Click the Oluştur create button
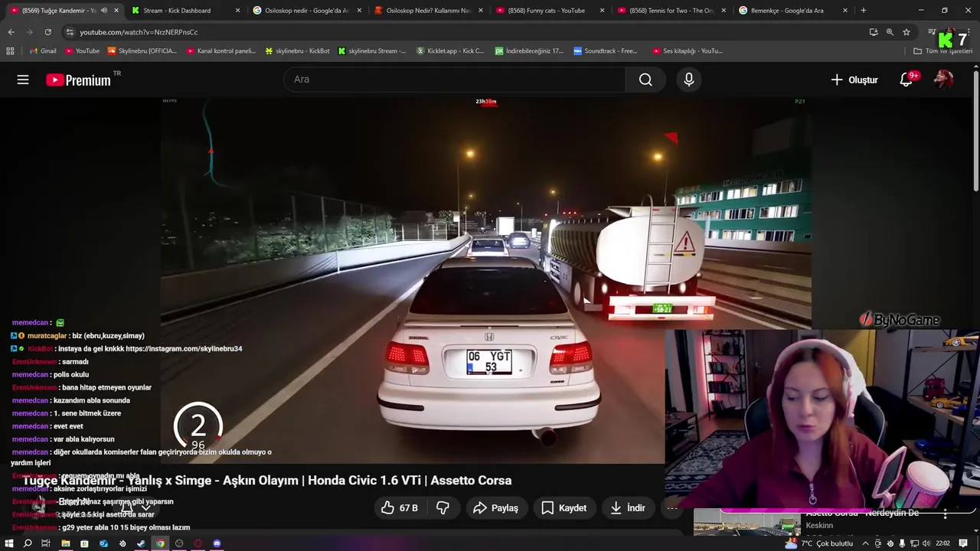Image resolution: width=980 pixels, height=551 pixels. (x=854, y=80)
